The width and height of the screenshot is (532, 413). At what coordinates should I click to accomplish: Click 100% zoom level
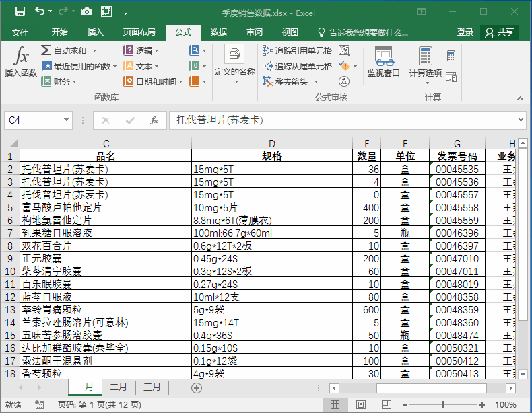pyautogui.click(x=506, y=405)
